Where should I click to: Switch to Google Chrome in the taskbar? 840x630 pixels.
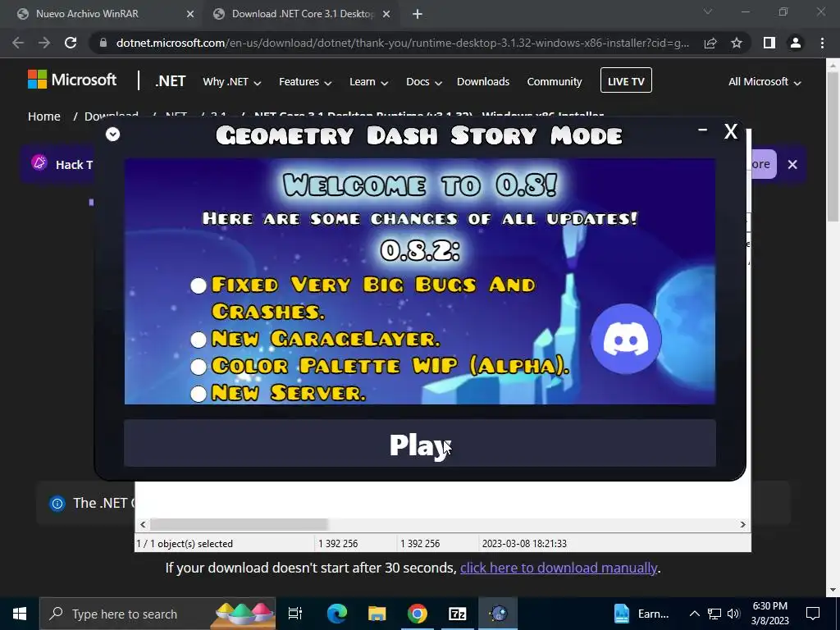tap(418, 614)
